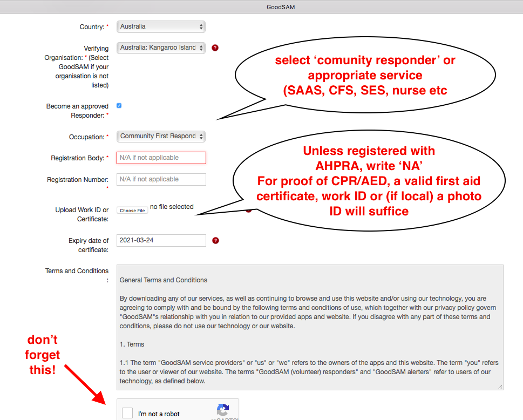This screenshot has width=523, height=420.
Task: Open the Verifying Organisation dropdown
Action: point(161,48)
